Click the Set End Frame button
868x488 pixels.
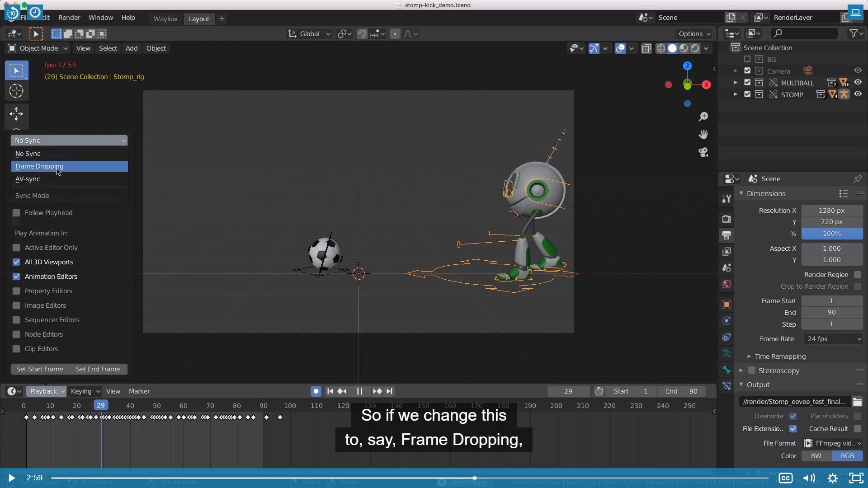(x=98, y=369)
